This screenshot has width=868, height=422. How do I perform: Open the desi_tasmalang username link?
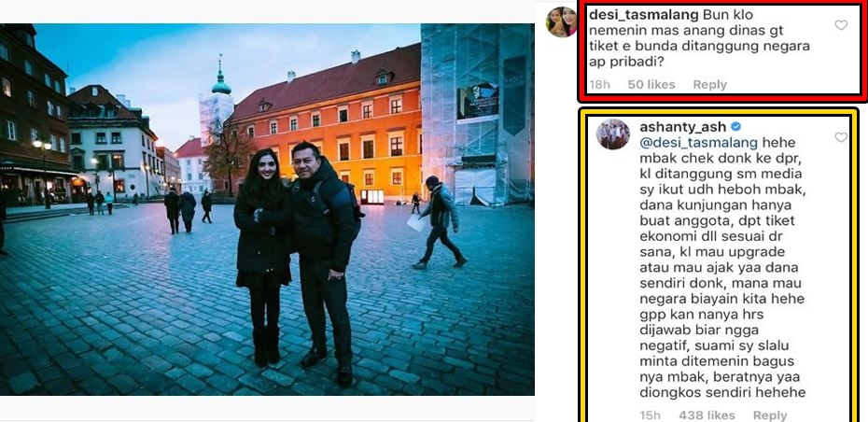(642, 14)
